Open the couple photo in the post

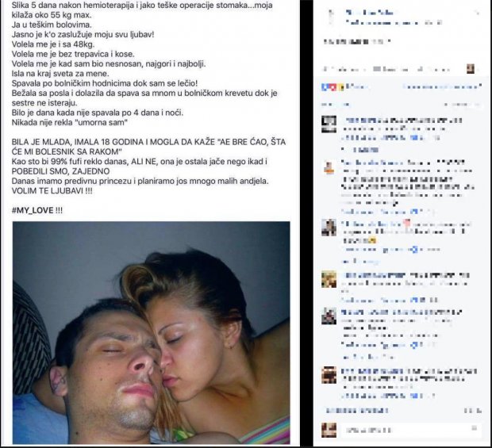pyautogui.click(x=152, y=332)
